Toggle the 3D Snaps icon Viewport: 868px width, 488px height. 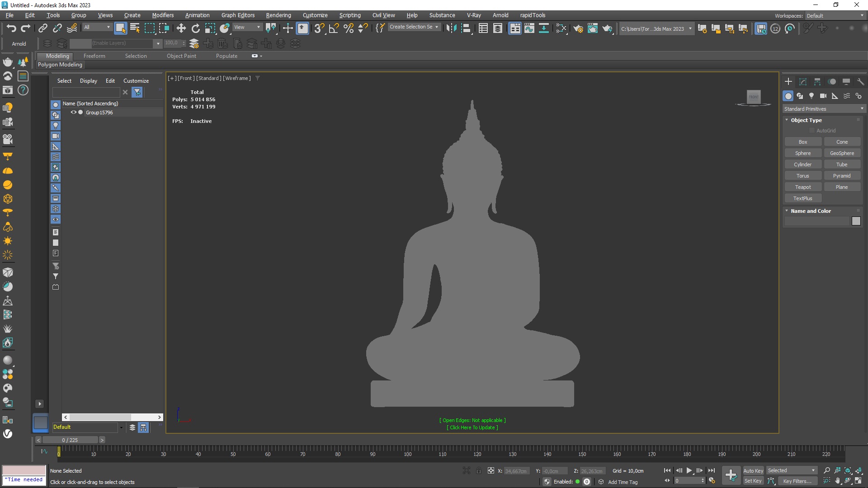coord(319,28)
